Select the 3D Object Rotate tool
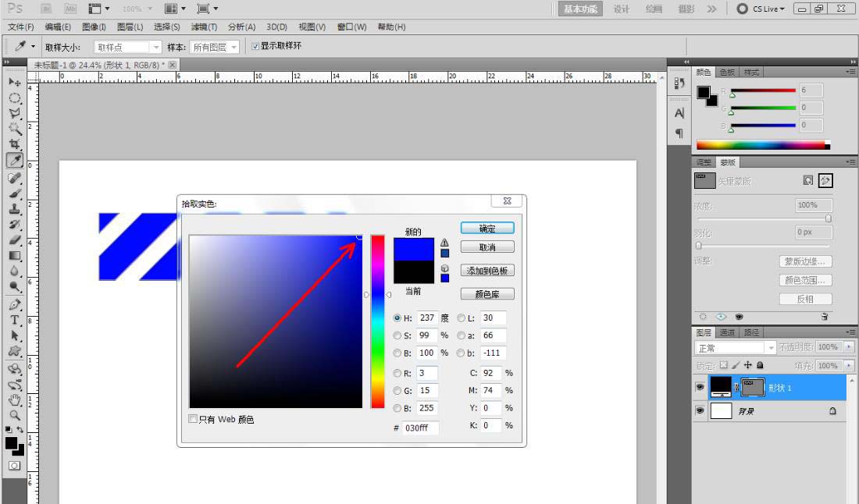 point(14,369)
